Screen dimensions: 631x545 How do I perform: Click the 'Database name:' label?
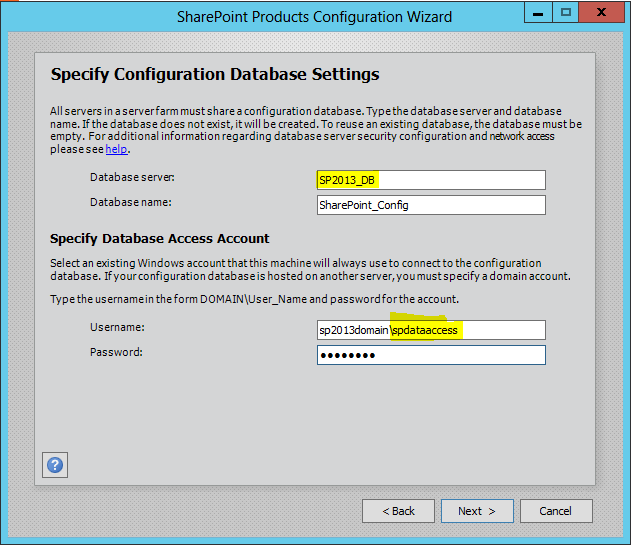(131, 202)
